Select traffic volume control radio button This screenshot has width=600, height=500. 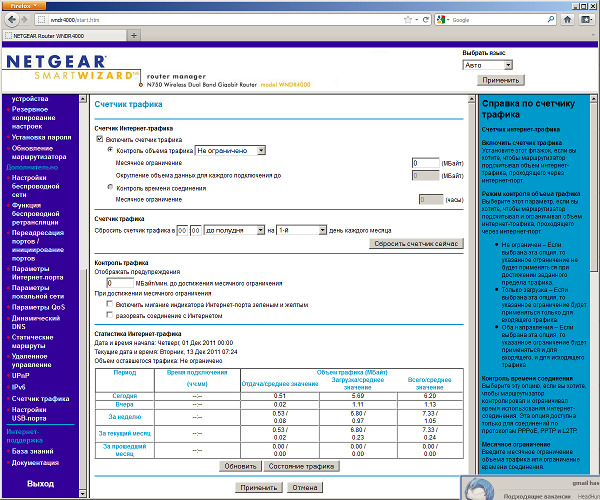(110, 150)
